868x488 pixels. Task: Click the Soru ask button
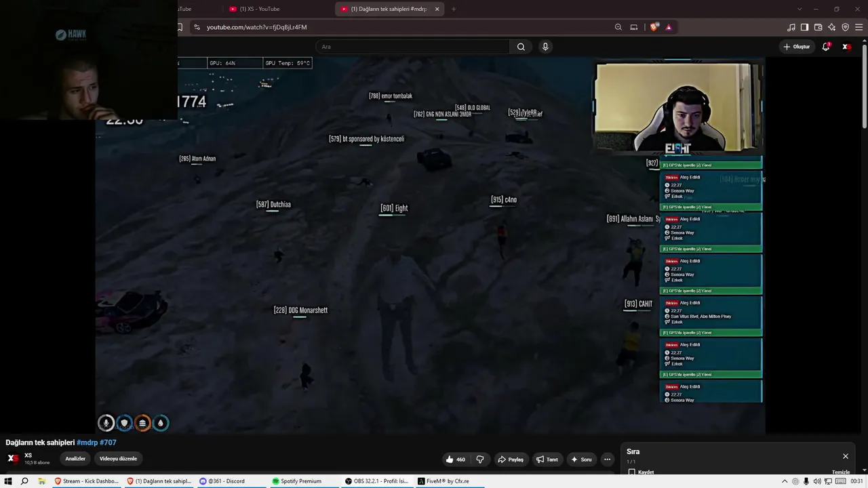coord(581,460)
